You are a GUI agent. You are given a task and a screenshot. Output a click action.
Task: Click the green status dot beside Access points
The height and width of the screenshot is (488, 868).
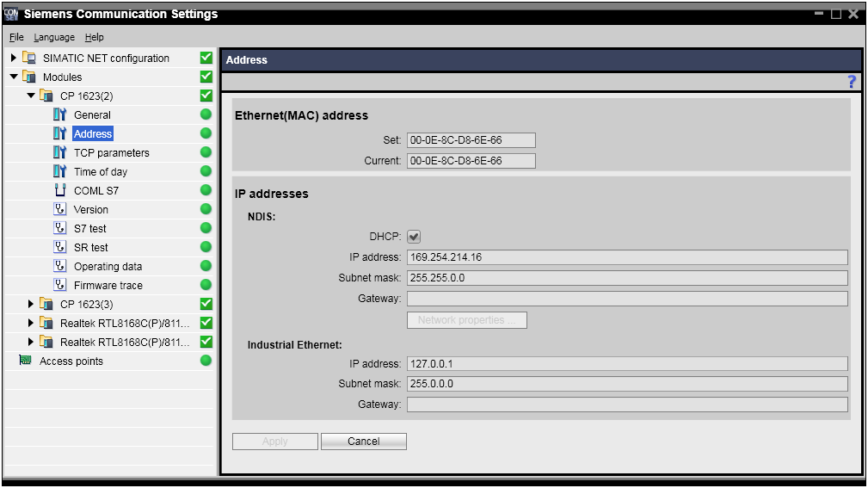[x=206, y=361]
